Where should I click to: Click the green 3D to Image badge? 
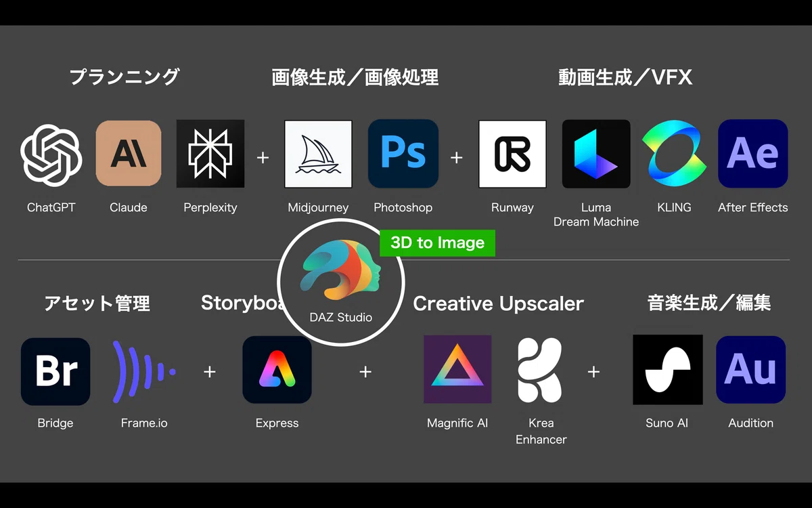point(438,243)
